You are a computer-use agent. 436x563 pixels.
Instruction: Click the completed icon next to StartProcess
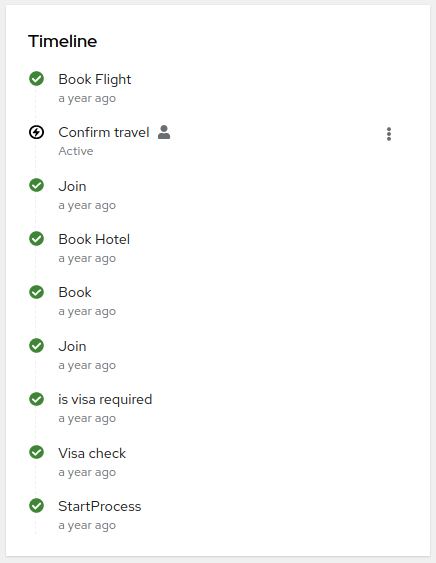pos(36,506)
